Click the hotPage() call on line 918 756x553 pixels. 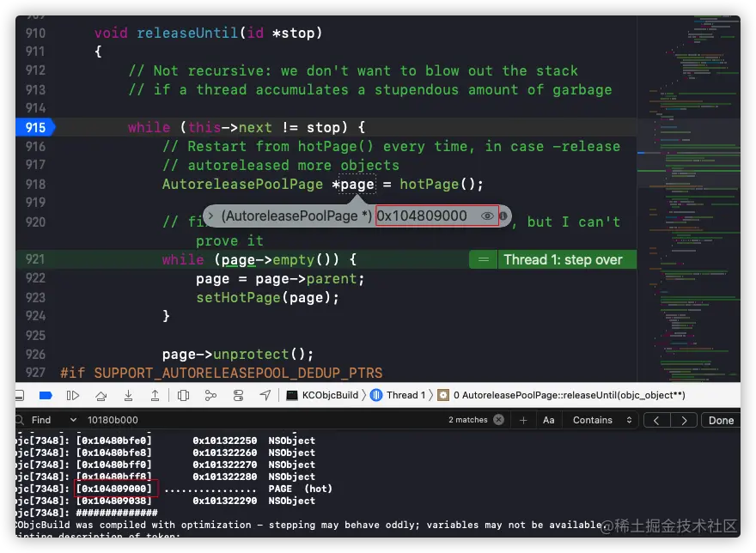click(441, 184)
